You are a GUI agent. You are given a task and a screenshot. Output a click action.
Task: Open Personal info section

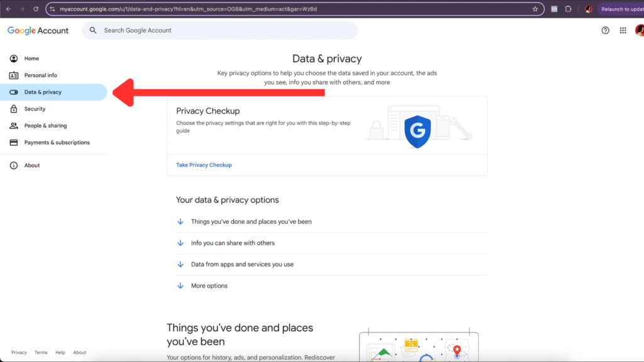click(53, 75)
